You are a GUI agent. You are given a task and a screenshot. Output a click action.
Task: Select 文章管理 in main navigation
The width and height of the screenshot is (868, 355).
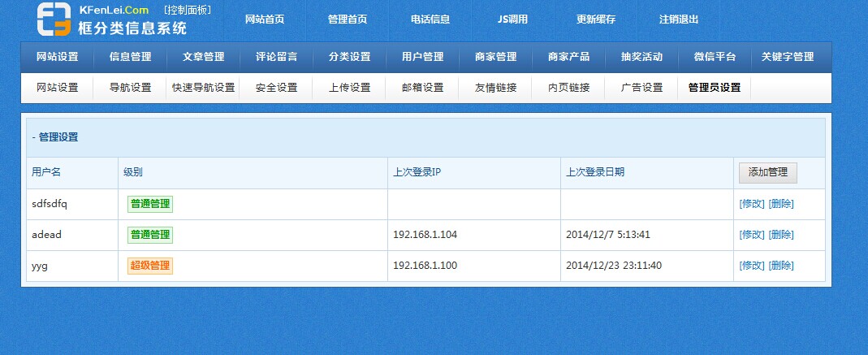coord(203,57)
